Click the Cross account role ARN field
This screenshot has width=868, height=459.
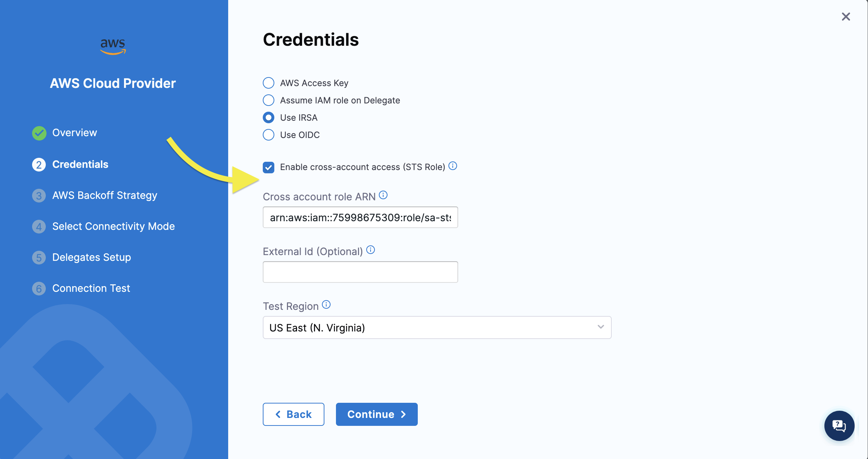(360, 217)
